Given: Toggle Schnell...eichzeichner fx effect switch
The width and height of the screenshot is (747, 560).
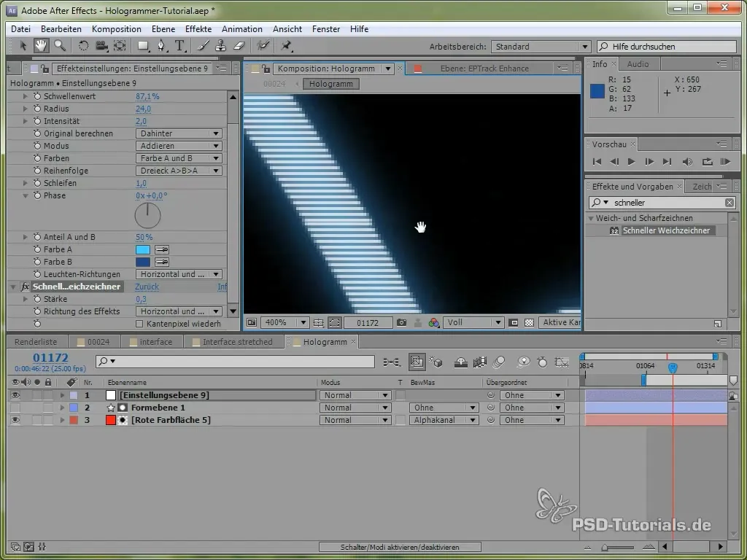Looking at the screenshot, I should tap(25, 287).
